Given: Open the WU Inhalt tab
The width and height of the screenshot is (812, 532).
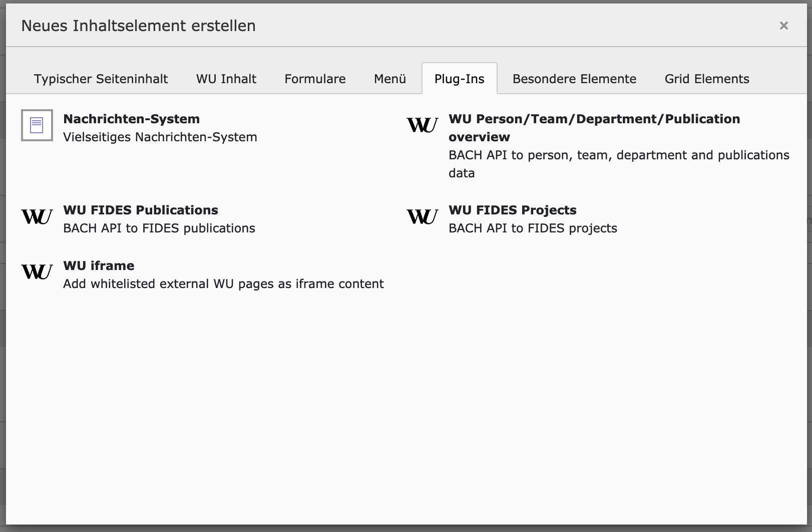Looking at the screenshot, I should (x=226, y=79).
